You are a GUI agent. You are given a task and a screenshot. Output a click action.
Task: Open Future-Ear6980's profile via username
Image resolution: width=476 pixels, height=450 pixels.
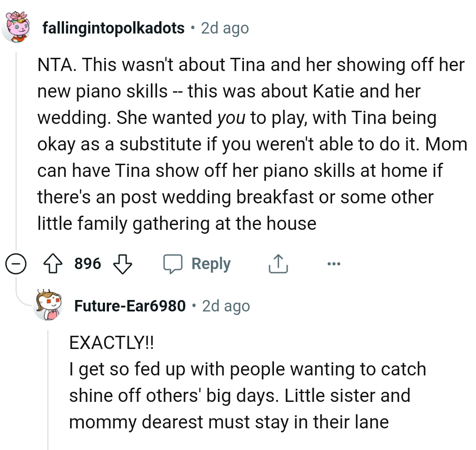tap(130, 305)
